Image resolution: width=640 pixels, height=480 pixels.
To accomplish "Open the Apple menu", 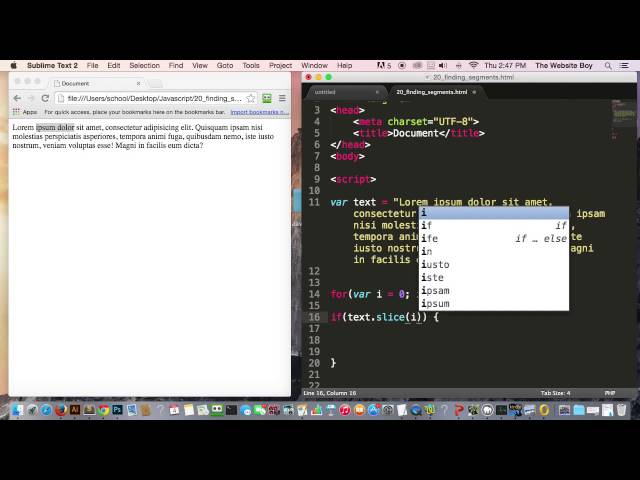I will pyautogui.click(x=13, y=65).
